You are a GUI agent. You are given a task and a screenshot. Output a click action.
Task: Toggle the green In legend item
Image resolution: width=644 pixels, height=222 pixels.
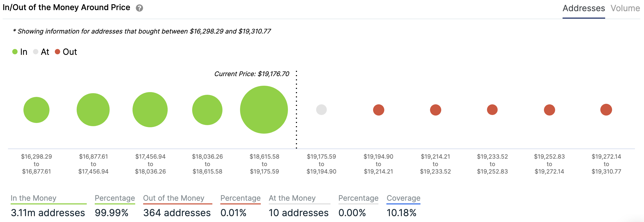(x=20, y=52)
